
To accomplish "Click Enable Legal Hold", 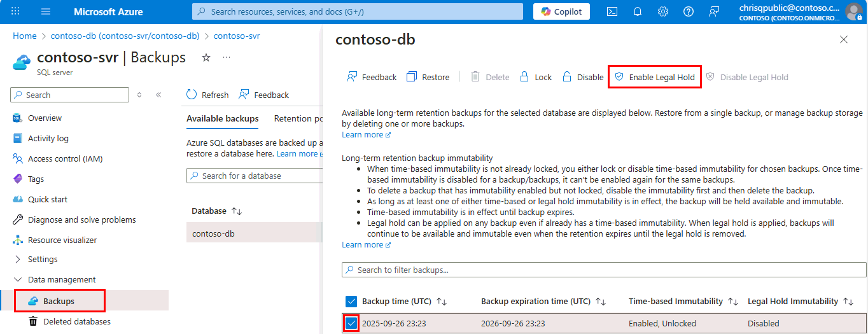I will pos(655,77).
